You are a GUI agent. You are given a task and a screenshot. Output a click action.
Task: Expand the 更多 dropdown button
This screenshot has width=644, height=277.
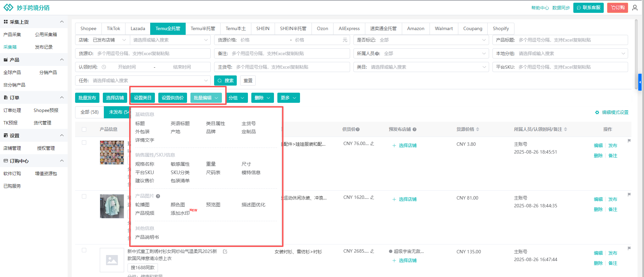pos(288,98)
